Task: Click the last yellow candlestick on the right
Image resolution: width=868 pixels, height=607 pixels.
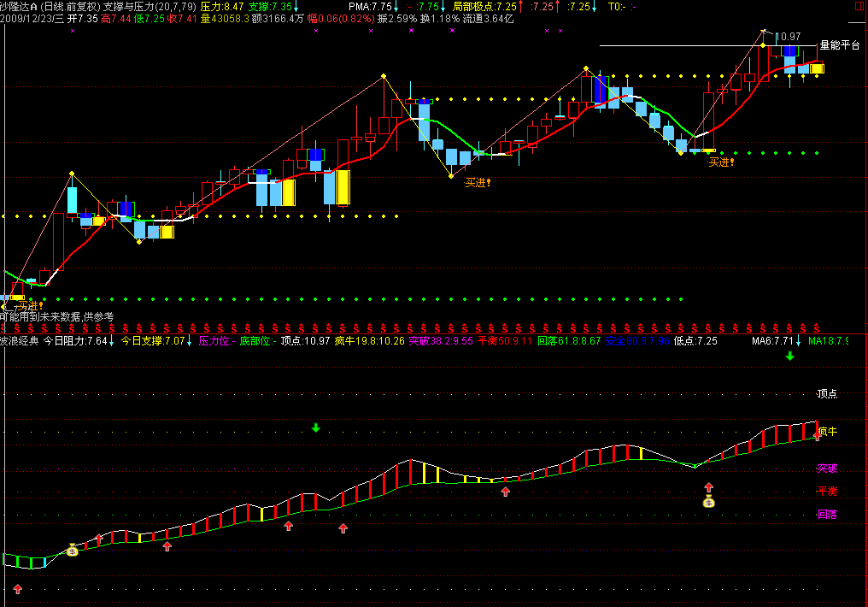Action: pyautogui.click(x=817, y=68)
